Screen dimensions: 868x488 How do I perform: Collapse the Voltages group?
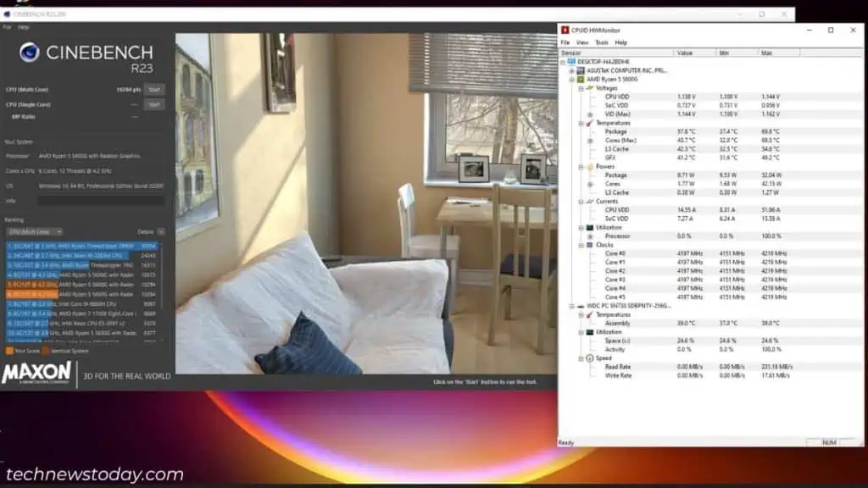[581, 88]
